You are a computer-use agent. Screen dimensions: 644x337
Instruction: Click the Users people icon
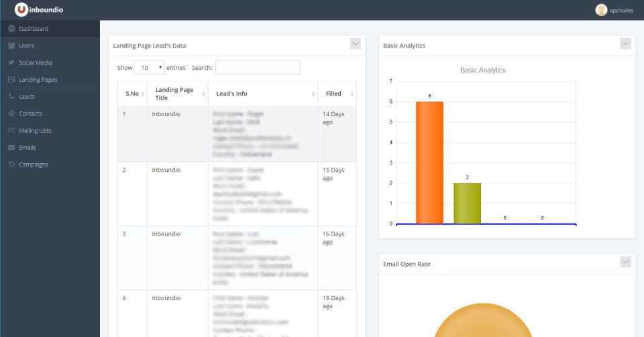(x=11, y=46)
